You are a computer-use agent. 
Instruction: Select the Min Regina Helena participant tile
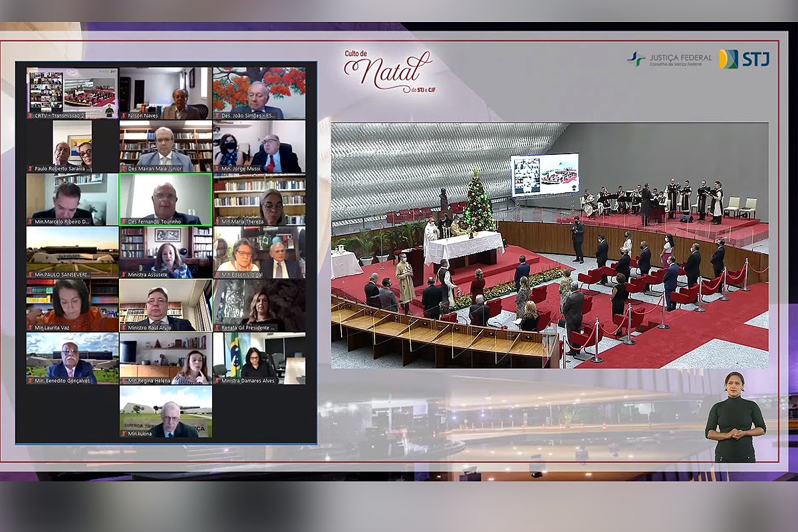point(166,358)
